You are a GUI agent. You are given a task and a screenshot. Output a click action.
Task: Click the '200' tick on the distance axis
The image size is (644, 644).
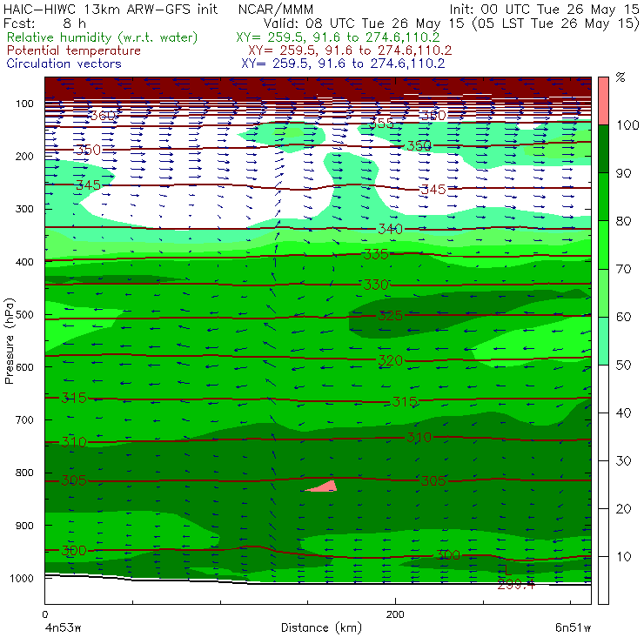point(395,614)
